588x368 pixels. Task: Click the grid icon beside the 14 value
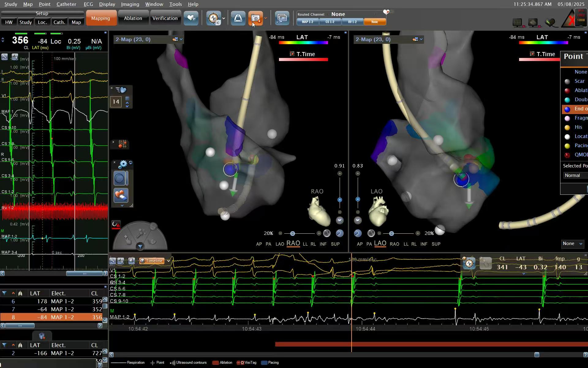coord(127,98)
